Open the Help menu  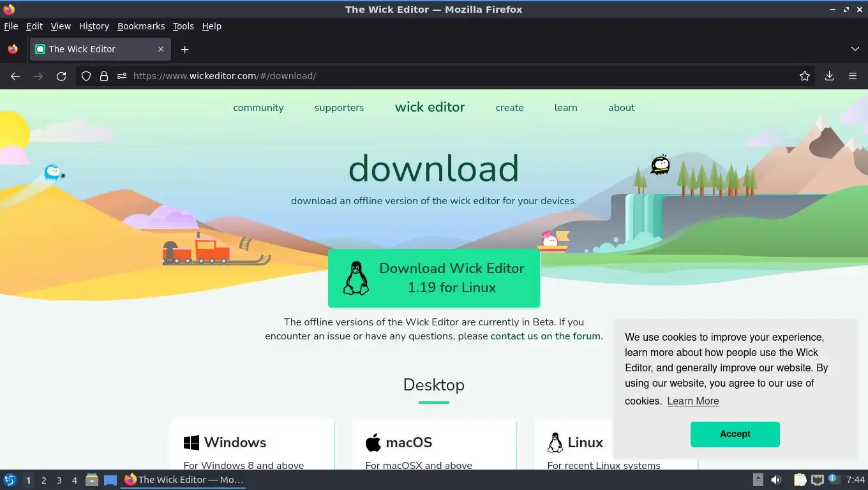(211, 26)
